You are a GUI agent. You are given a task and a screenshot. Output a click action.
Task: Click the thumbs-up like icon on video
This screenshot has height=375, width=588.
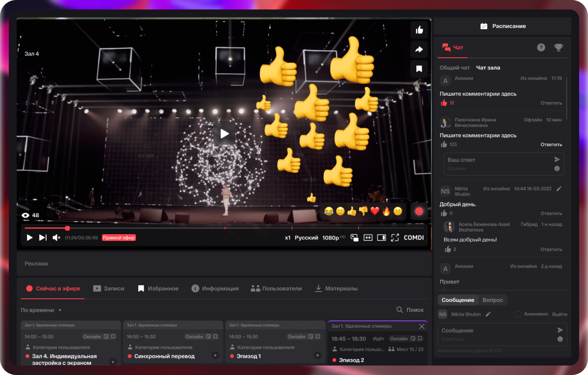point(419,30)
